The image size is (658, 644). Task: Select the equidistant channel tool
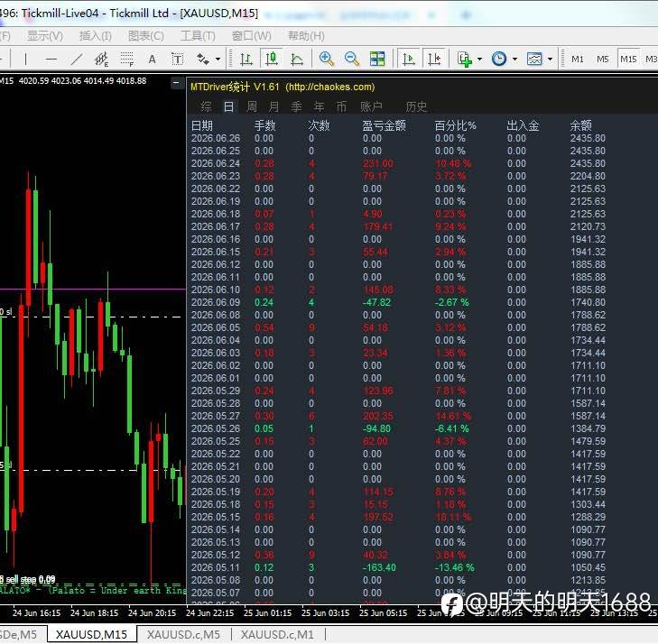pyautogui.click(x=102, y=60)
